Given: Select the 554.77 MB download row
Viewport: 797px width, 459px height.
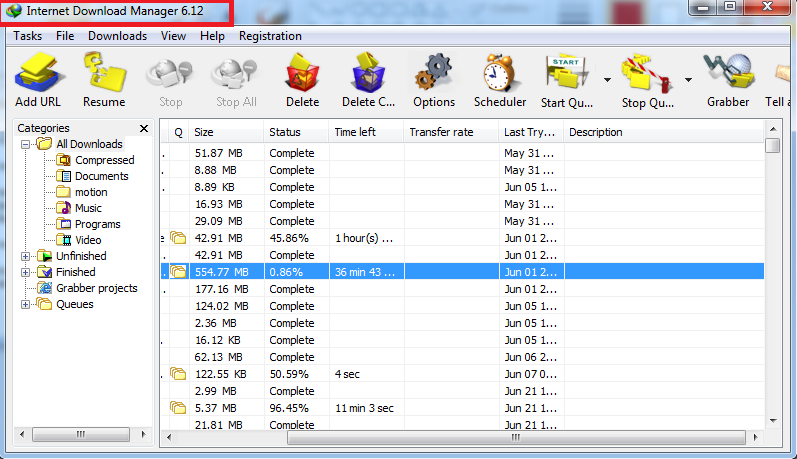Looking at the screenshot, I should [463, 272].
